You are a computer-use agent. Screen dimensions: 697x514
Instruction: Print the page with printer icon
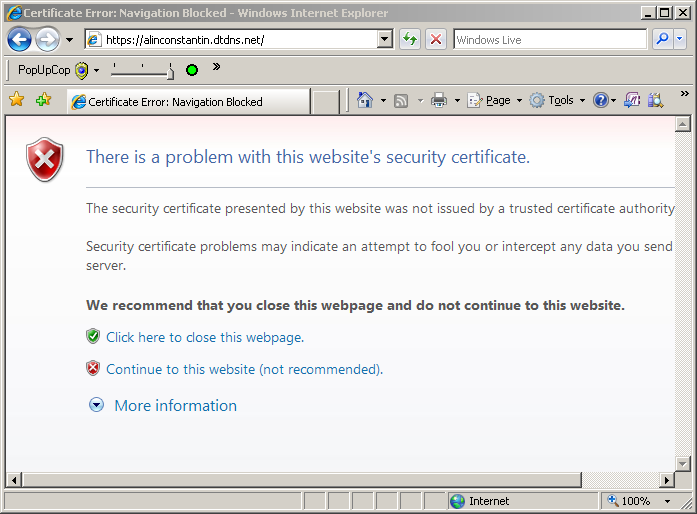click(439, 100)
